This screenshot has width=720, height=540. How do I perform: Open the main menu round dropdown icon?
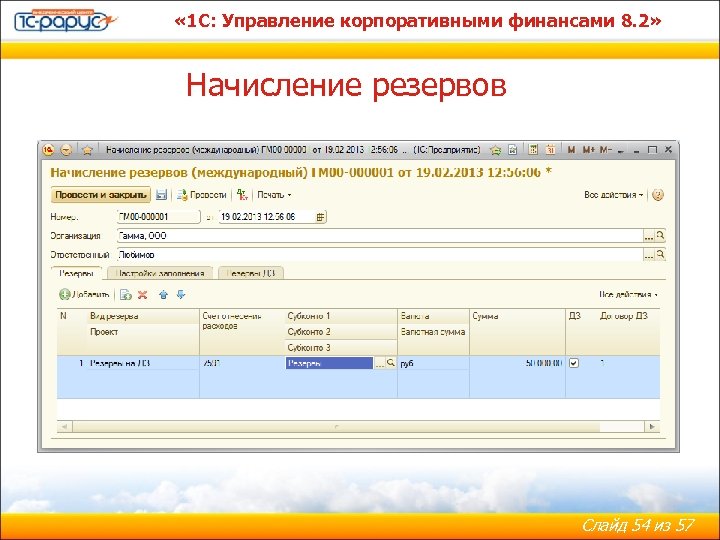tap(67, 150)
